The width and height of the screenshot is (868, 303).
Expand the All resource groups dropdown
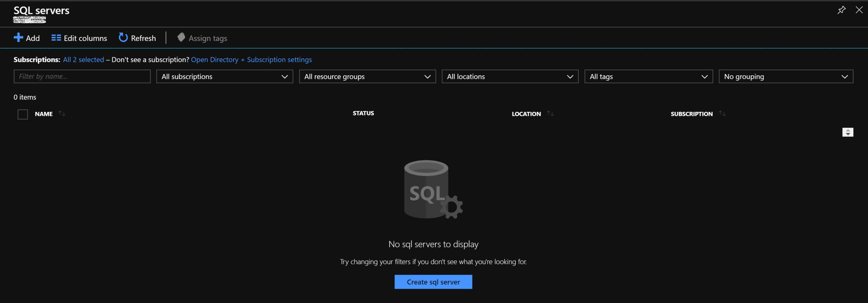click(x=367, y=76)
